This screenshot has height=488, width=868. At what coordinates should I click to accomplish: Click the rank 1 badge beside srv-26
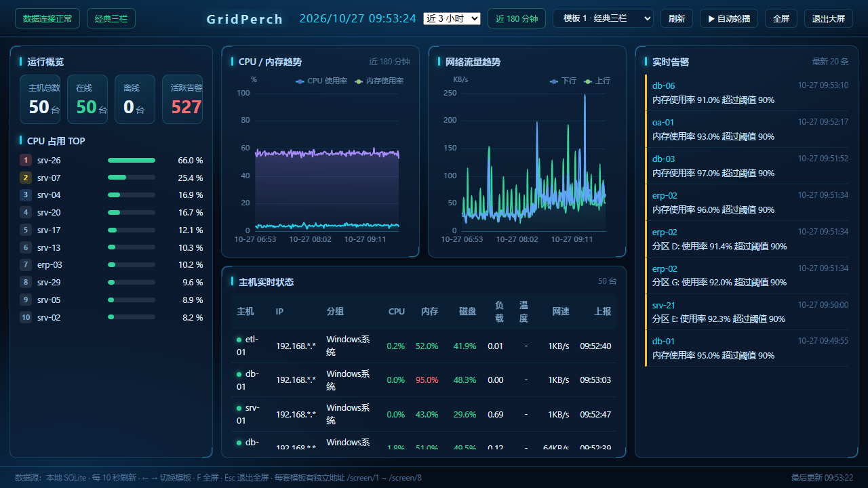tap(26, 160)
